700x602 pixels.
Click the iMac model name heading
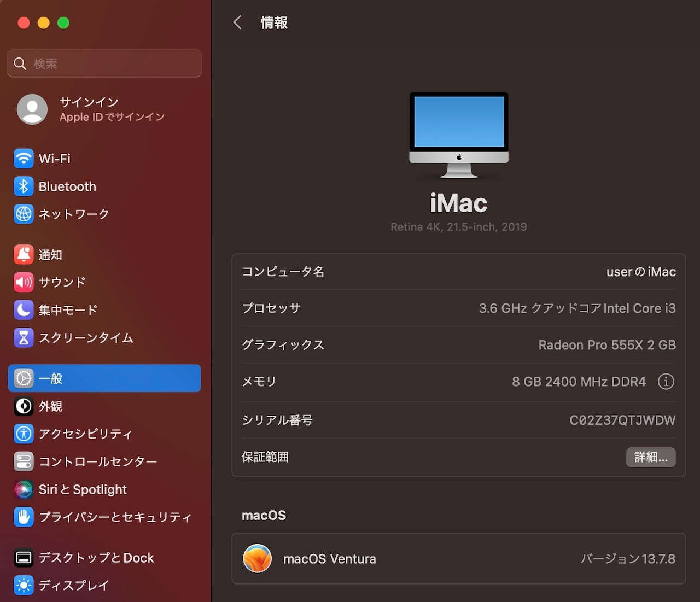tap(459, 203)
